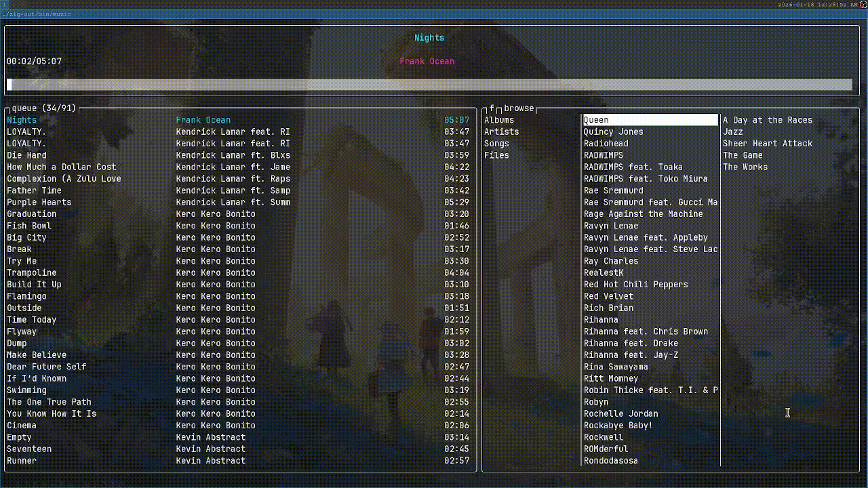Choose the Songs browse category
The image size is (868, 488).
[496, 144]
